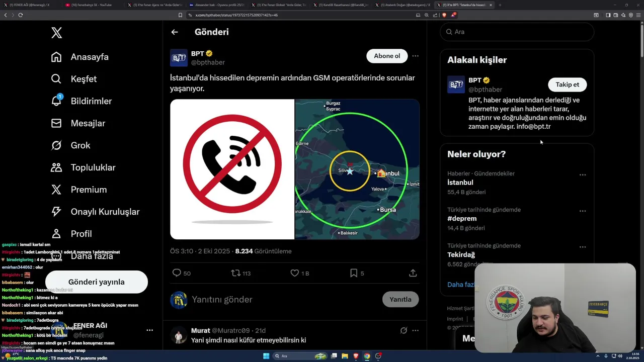644x362 pixels.
Task: Open more options for the İstanbul trend
Action: [x=583, y=175]
